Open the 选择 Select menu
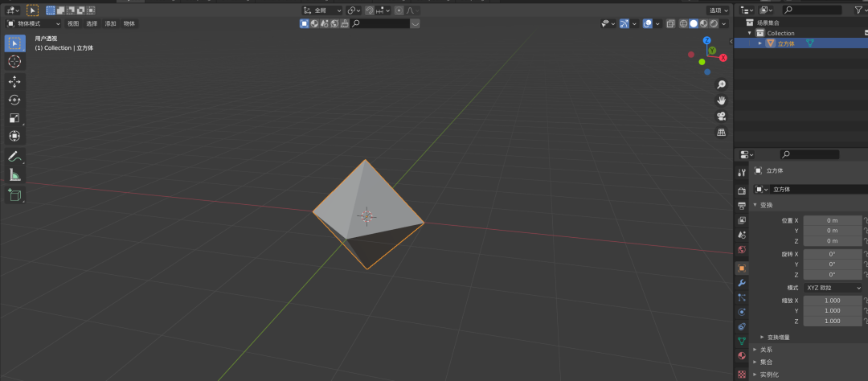 pos(92,24)
